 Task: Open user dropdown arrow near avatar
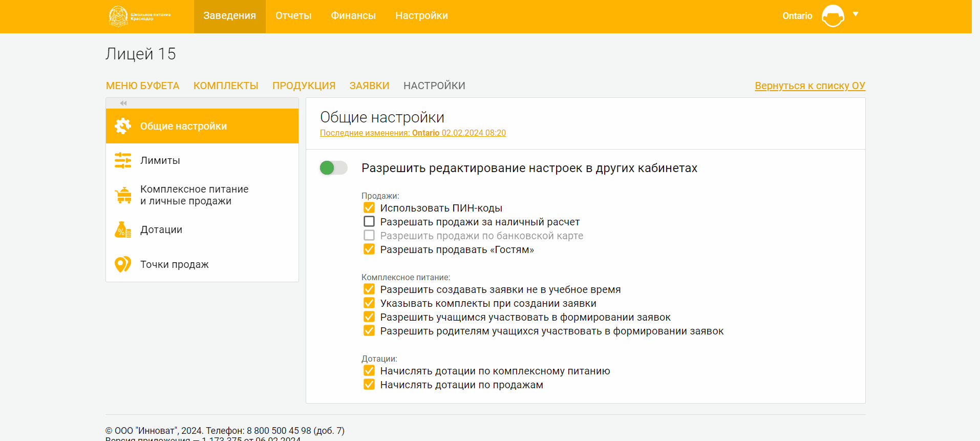(x=855, y=14)
